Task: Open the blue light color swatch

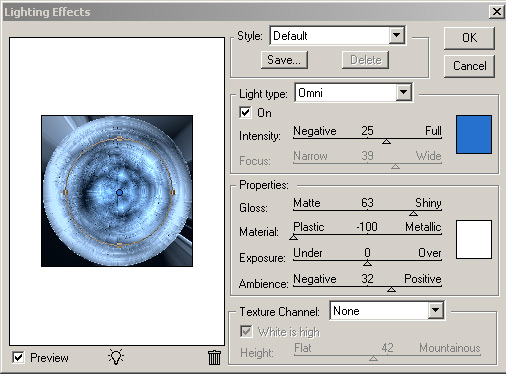Action: click(x=474, y=134)
